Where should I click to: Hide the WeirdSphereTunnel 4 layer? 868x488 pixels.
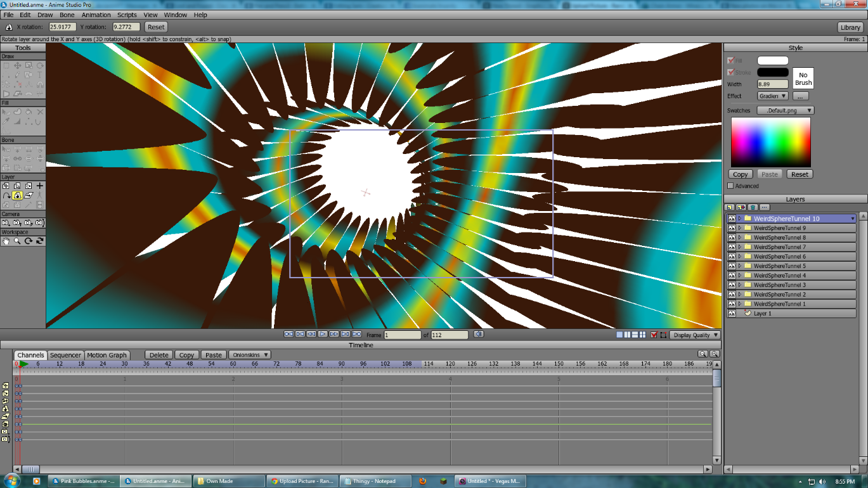click(x=731, y=275)
